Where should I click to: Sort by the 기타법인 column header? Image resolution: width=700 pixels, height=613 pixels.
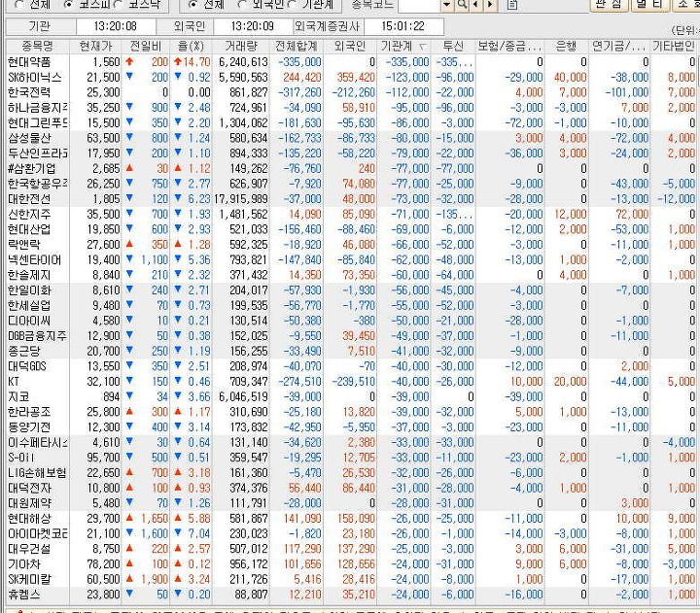point(674,46)
